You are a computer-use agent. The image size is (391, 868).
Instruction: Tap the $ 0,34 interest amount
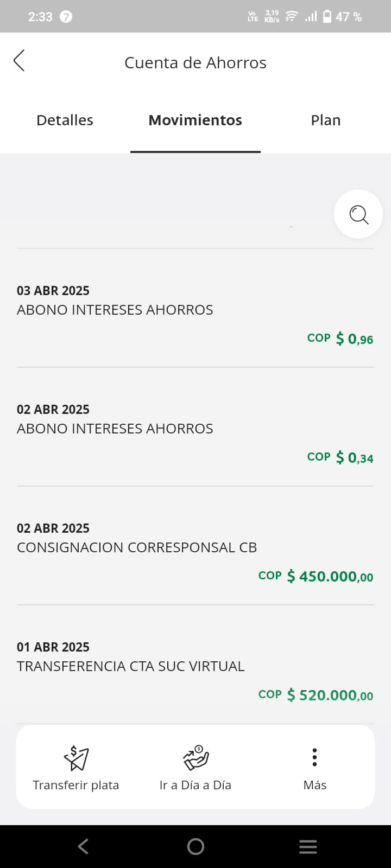pos(354,458)
